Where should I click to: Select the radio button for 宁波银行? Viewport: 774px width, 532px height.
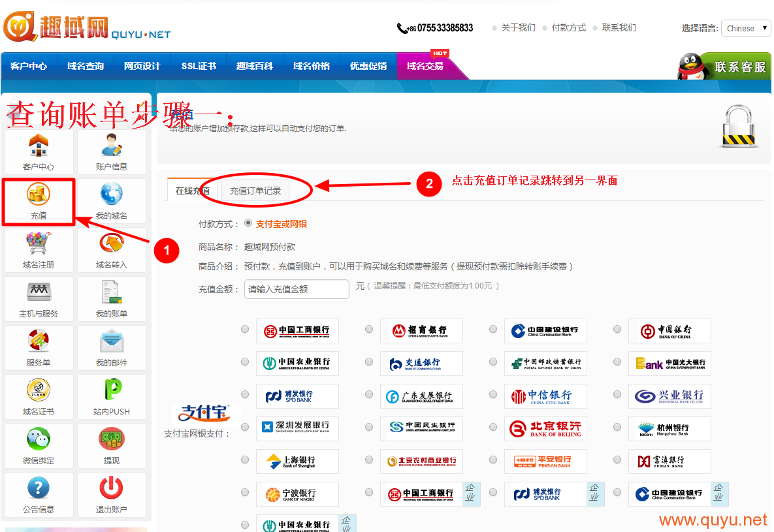(245, 492)
